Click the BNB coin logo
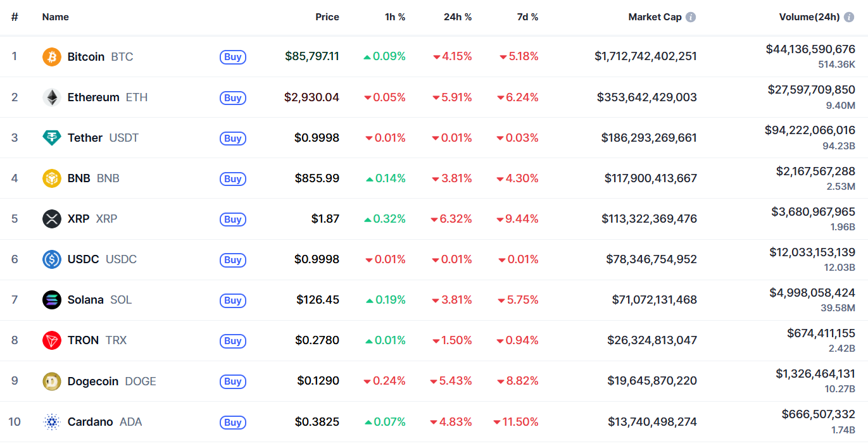Screen dimensions: 868x446 (52, 178)
